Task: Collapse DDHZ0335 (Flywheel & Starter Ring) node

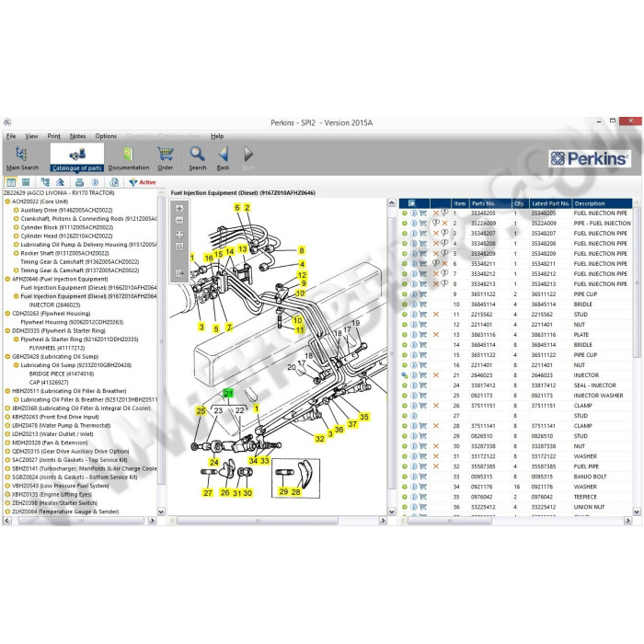Action: [x=7, y=330]
